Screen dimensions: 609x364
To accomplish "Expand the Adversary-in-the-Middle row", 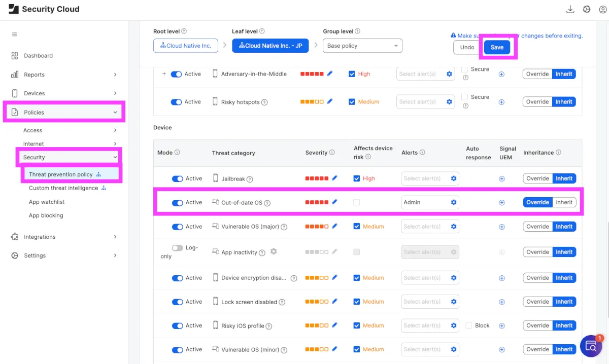I will [164, 74].
